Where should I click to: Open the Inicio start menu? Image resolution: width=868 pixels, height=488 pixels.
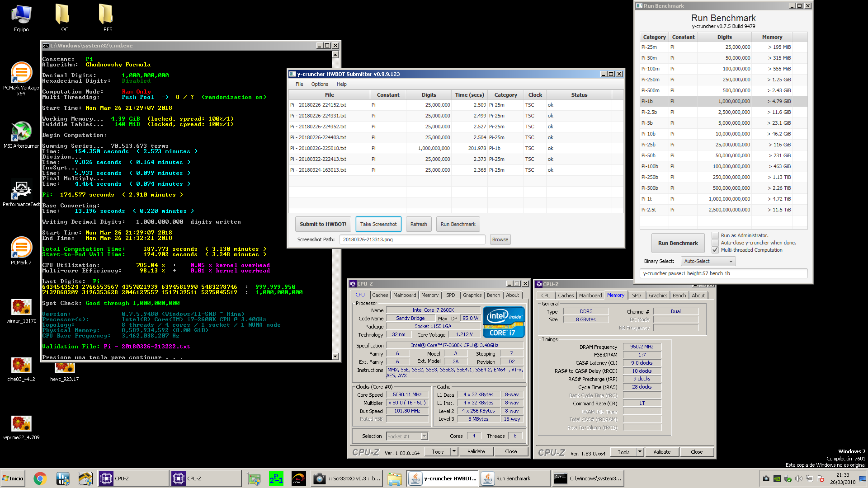coord(13,479)
